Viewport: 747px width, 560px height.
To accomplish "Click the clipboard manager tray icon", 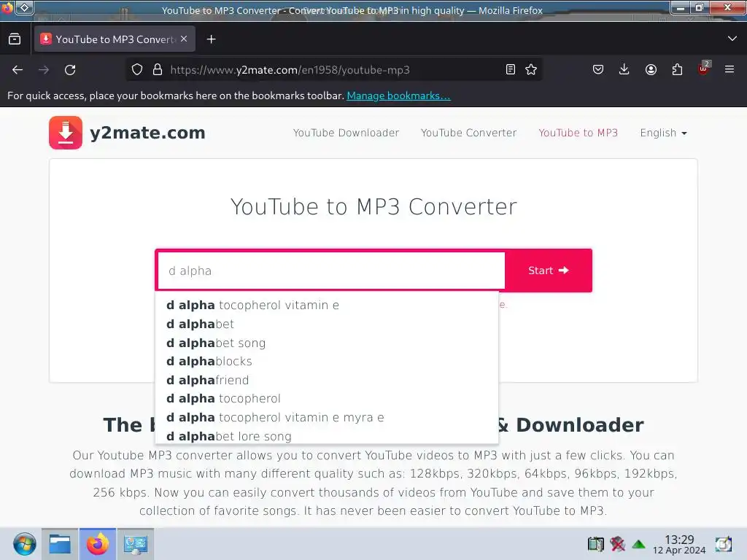I will click(595, 544).
